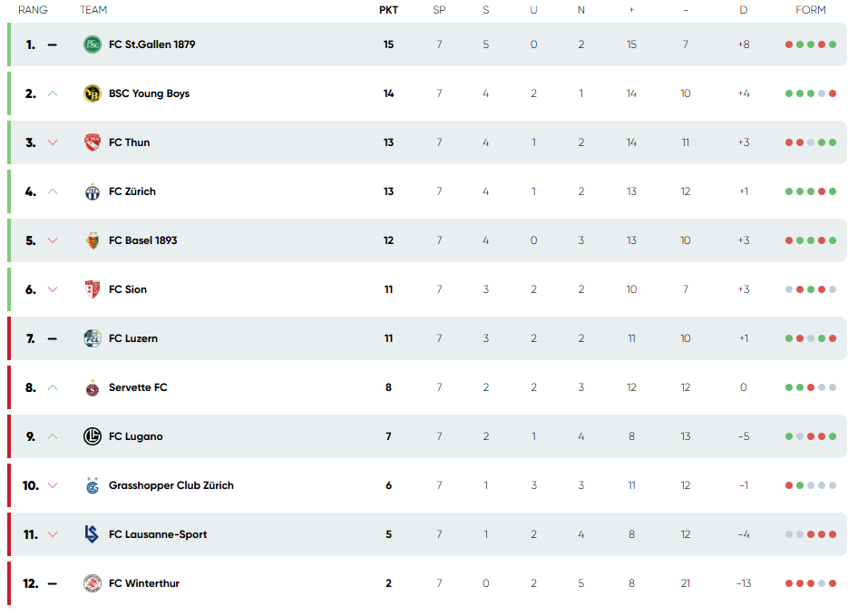858x616 pixels.
Task: Click the BSC Young Boys logo
Action: [92, 93]
